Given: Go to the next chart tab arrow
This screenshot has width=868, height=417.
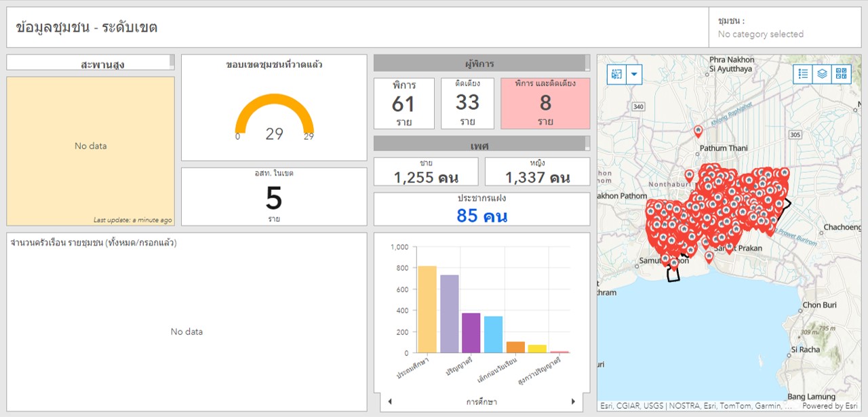Looking at the screenshot, I should (573, 401).
